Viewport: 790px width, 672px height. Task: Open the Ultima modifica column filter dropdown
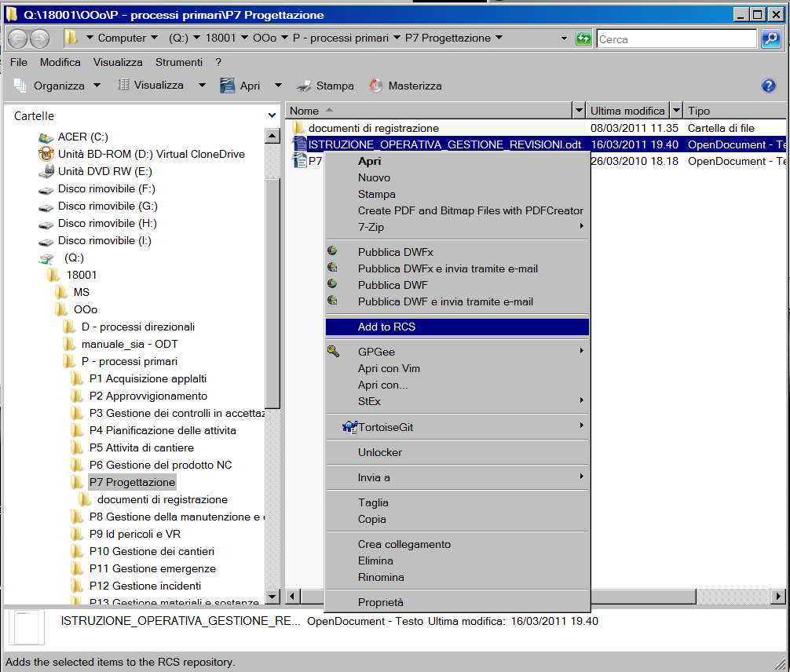tap(677, 111)
